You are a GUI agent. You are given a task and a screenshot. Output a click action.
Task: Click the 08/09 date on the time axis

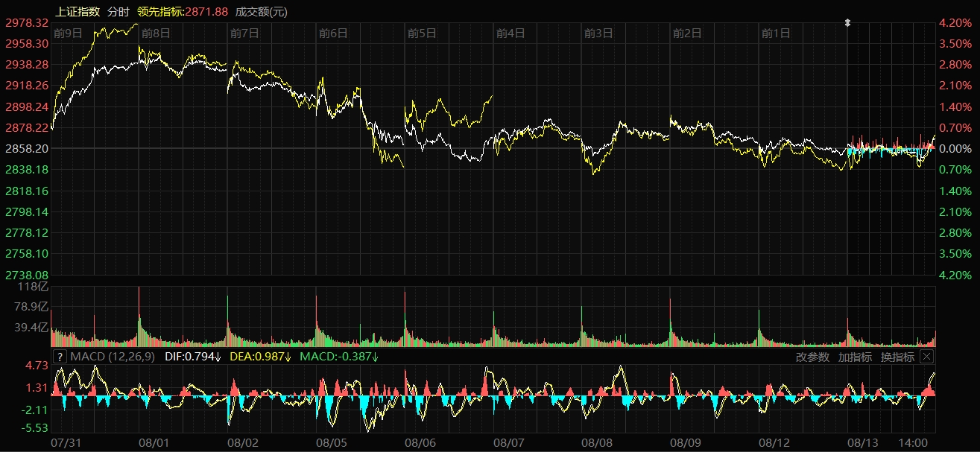point(686,442)
